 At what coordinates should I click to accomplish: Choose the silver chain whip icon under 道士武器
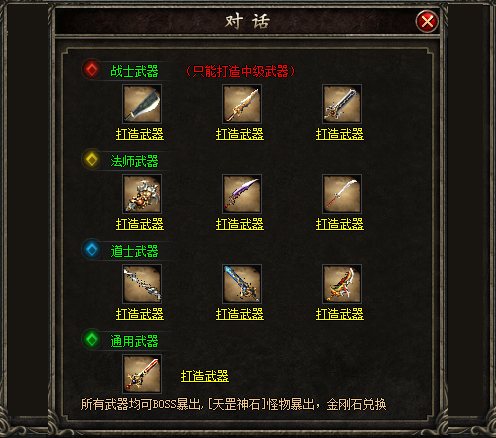click(142, 284)
